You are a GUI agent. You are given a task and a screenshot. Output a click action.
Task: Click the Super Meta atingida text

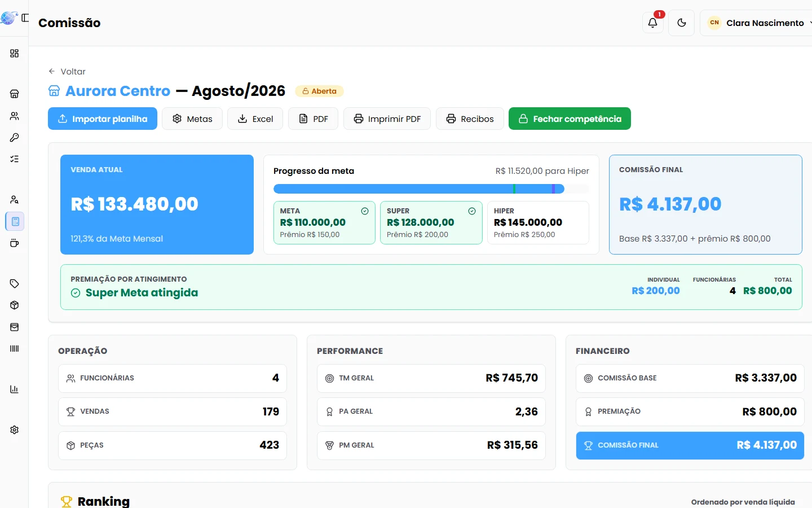pos(142,293)
